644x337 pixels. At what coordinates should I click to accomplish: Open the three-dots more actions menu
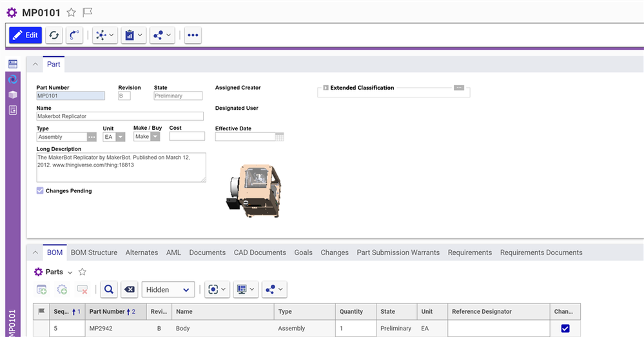coord(193,35)
